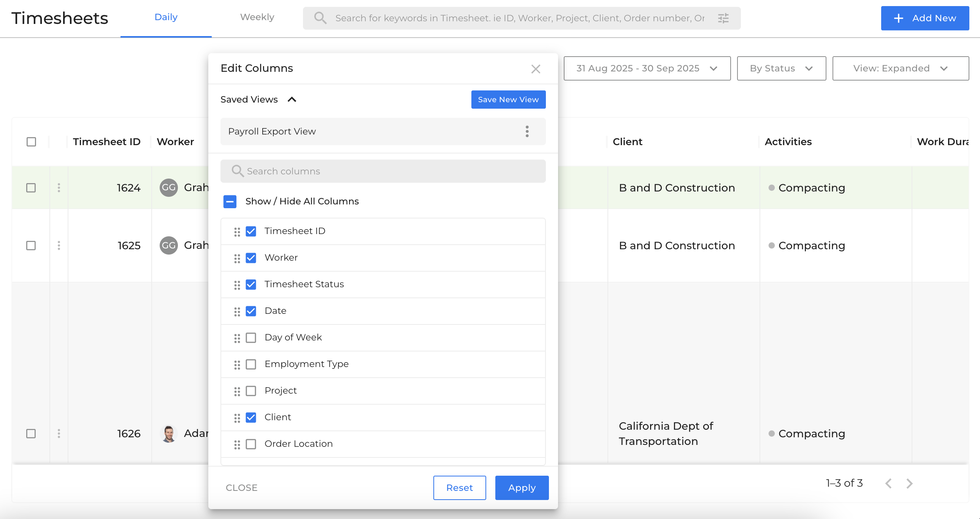Enable the Day of Week column
This screenshot has height=519, width=980.
coord(251,337)
